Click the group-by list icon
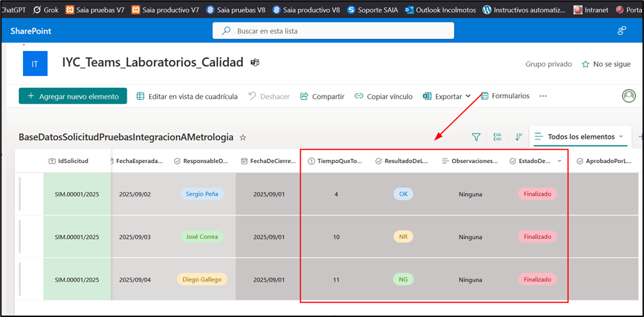644x317 pixels. tap(497, 137)
